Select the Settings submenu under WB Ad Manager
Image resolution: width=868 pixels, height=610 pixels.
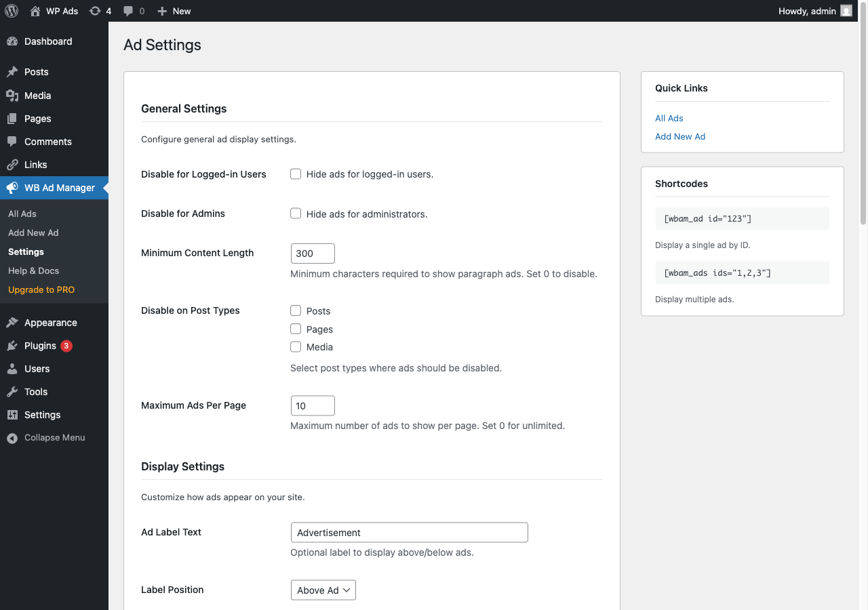click(26, 251)
